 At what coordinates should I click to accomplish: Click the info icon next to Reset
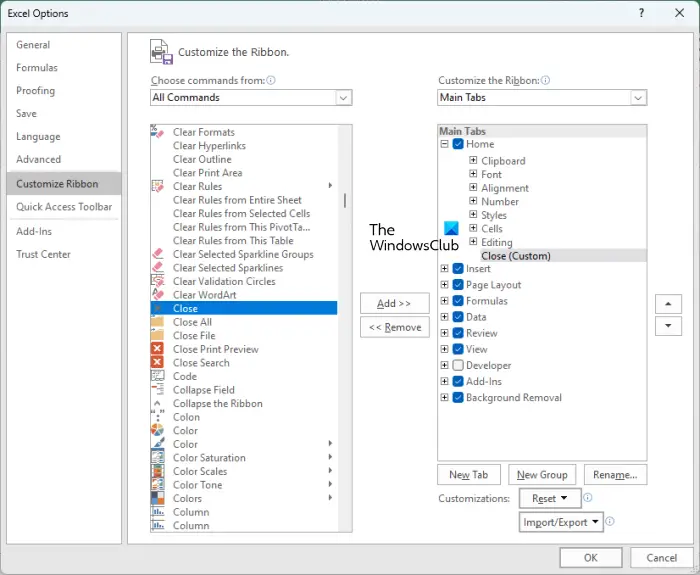click(588, 498)
